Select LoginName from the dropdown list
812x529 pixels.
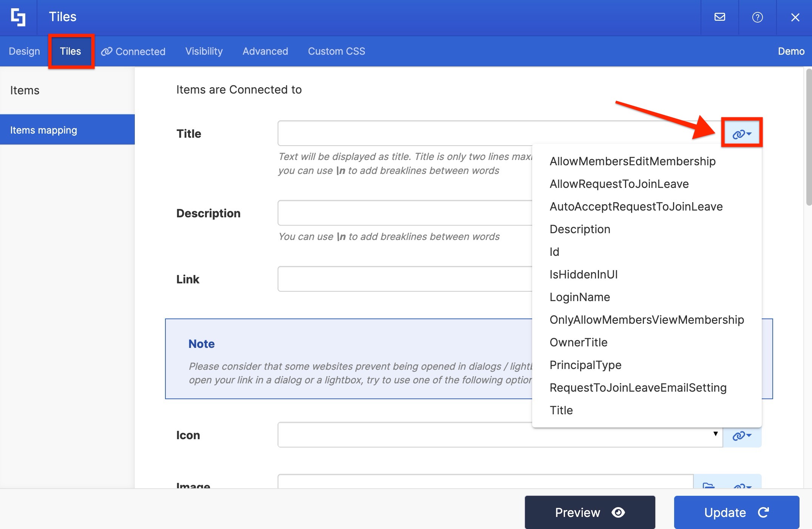[x=580, y=297]
